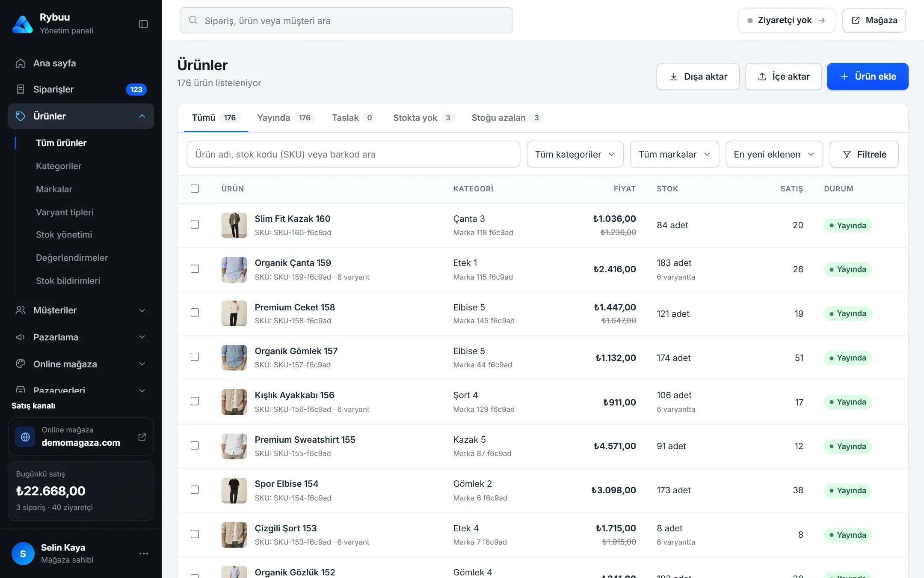
Task: Click the Ürünler tag icon
Action: (x=21, y=116)
